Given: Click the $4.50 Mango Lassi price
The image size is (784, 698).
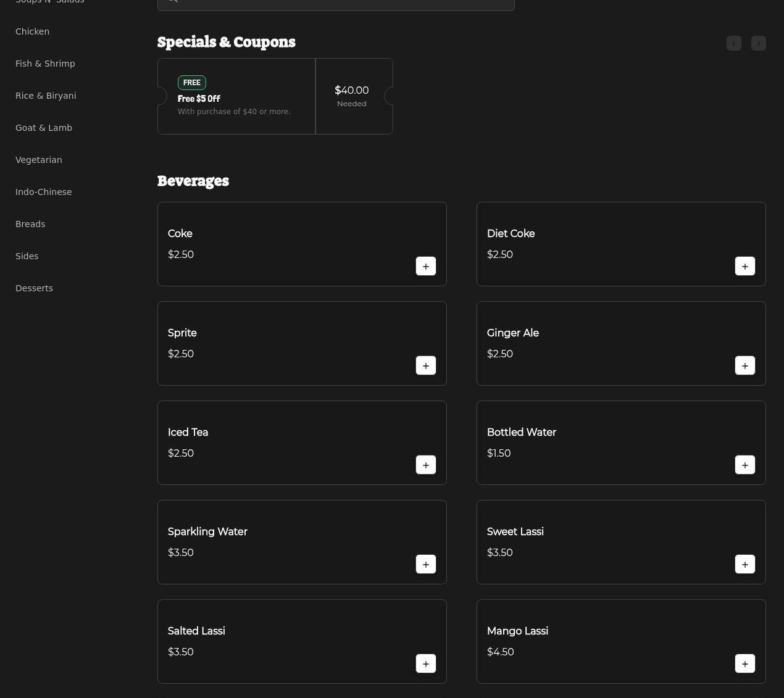Looking at the screenshot, I should (x=500, y=652).
